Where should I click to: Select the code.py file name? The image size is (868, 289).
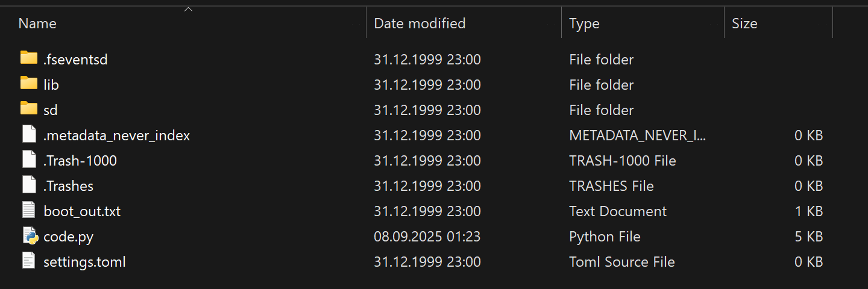click(x=68, y=237)
